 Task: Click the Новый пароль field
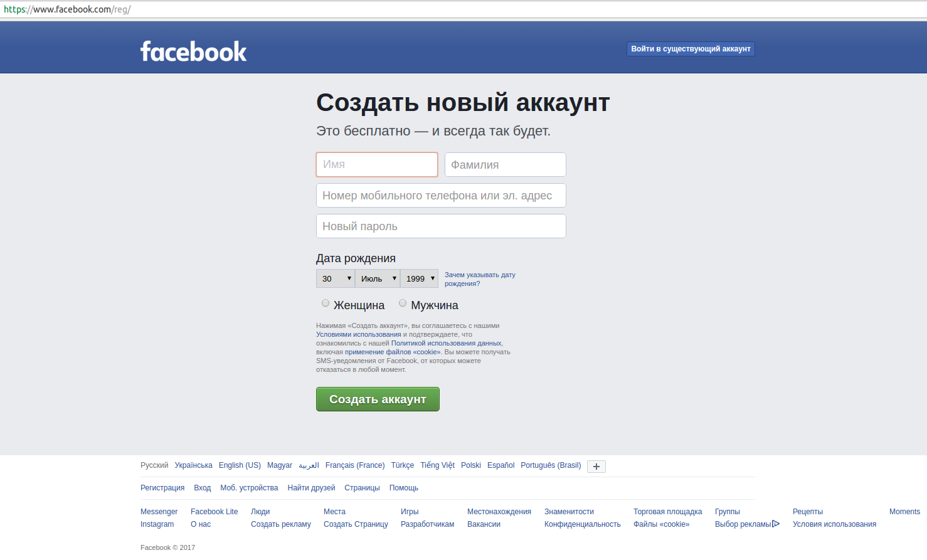pyautogui.click(x=441, y=226)
